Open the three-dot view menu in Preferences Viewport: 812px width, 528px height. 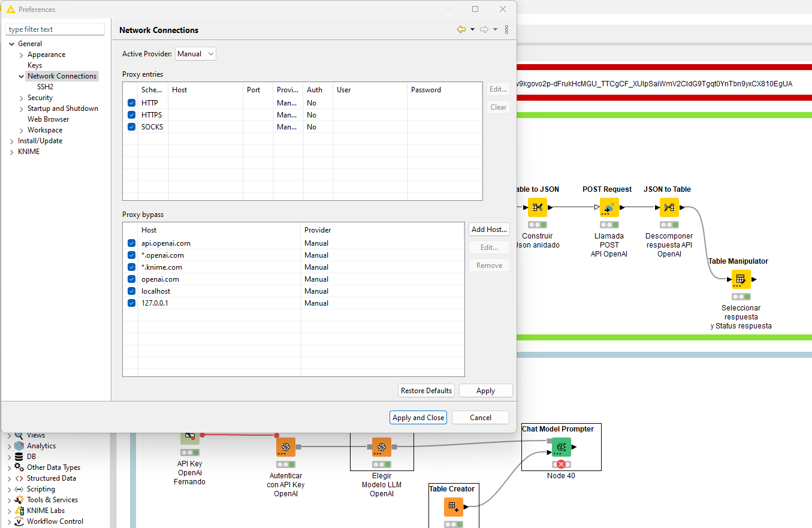506,29
